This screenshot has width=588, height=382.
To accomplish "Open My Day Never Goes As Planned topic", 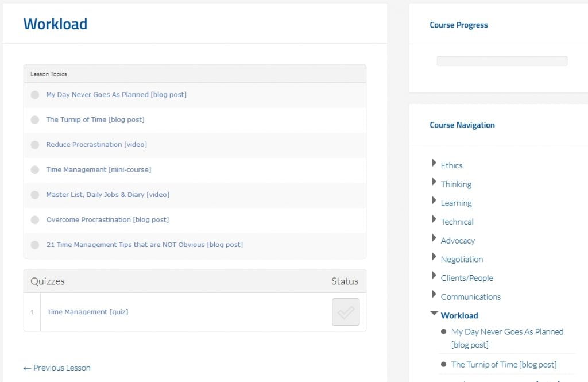I will click(x=116, y=95).
